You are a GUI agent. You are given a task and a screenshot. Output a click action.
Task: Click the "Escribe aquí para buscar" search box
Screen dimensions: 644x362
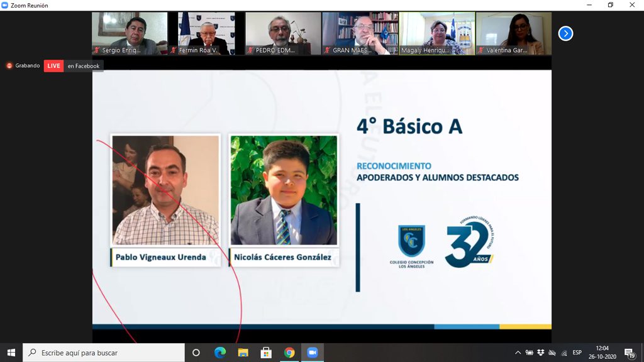(x=104, y=353)
